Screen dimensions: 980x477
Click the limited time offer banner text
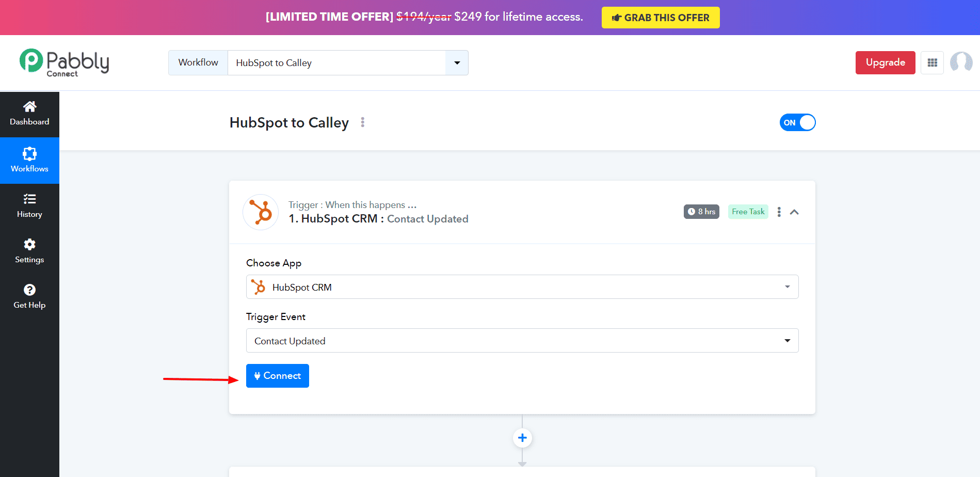[x=424, y=17]
